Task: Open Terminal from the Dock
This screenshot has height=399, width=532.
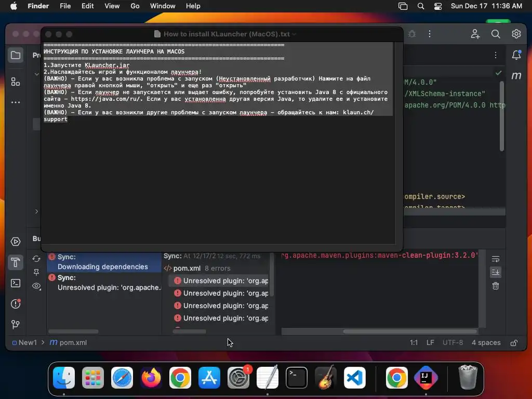Action: 297,378
